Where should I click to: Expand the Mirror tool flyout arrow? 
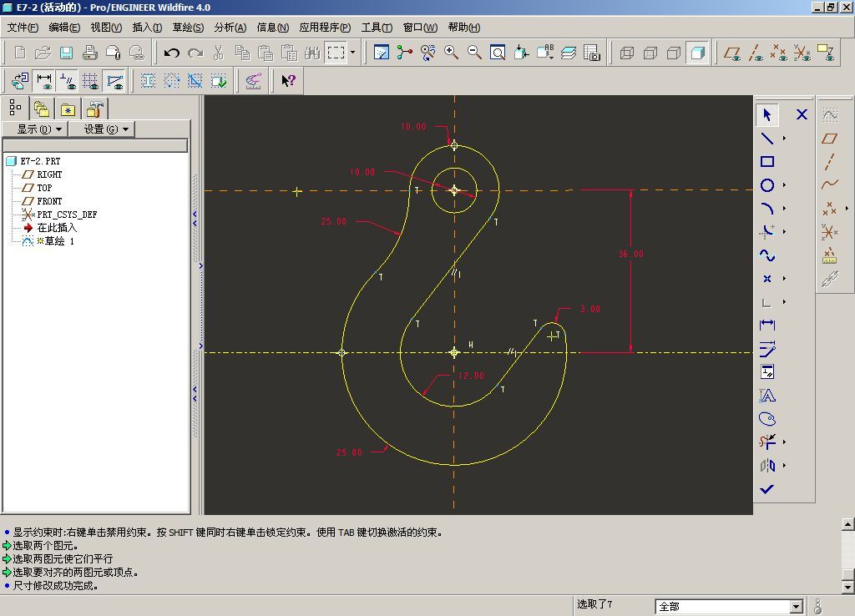coord(784,465)
